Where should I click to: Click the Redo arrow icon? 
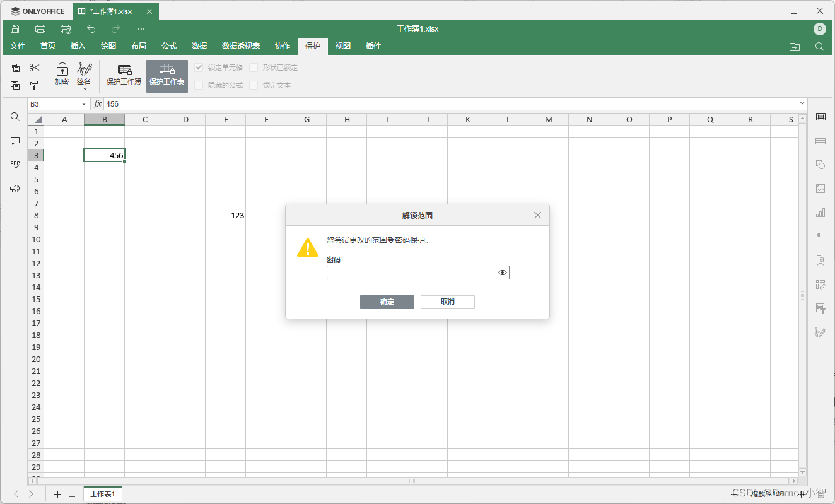(115, 28)
